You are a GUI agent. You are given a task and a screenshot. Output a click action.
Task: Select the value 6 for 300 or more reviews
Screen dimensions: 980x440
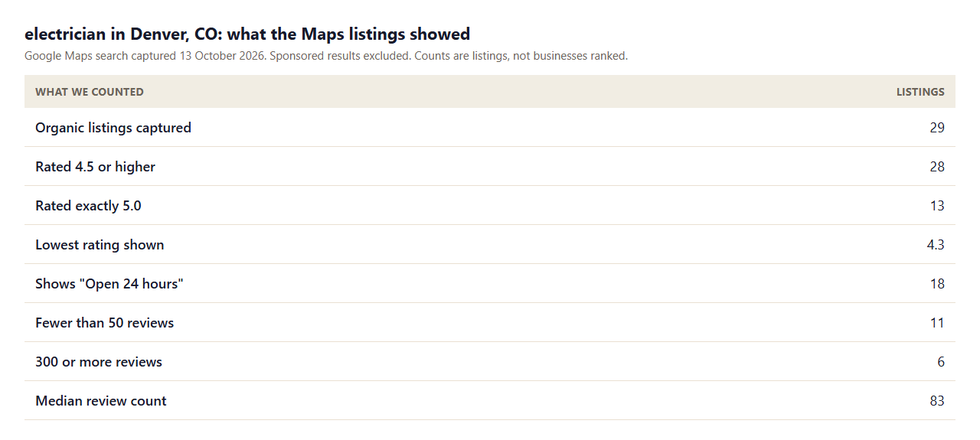[x=941, y=362]
